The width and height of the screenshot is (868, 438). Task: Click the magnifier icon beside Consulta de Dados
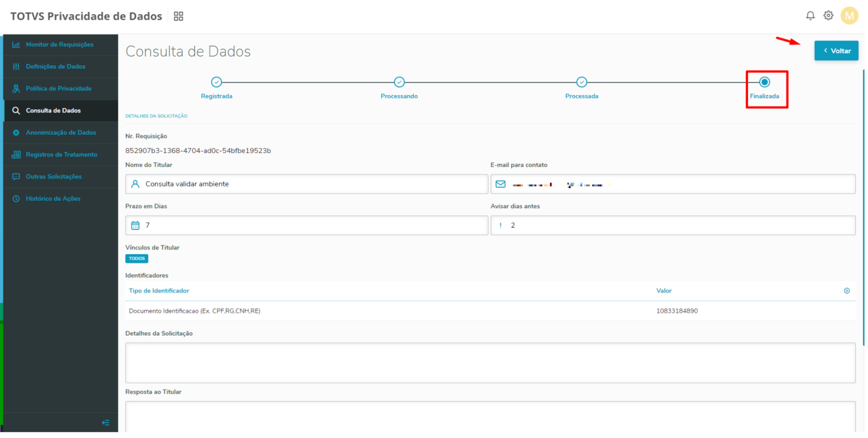16,111
